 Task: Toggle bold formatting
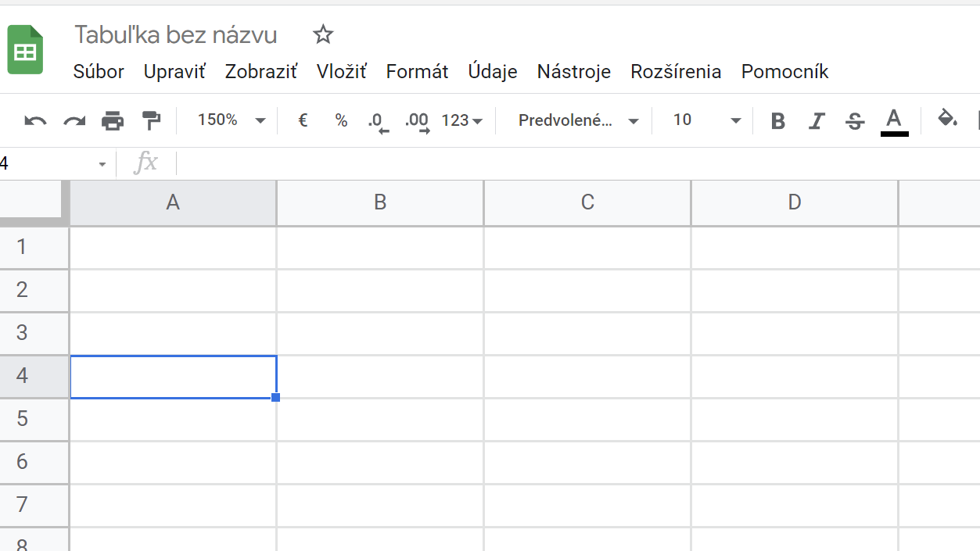point(777,120)
